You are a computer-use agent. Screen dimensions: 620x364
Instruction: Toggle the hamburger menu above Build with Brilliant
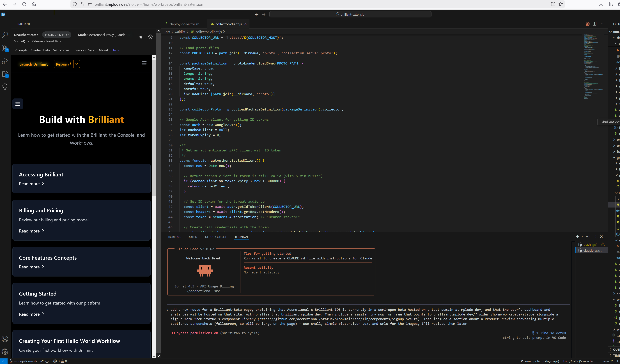coord(18,104)
